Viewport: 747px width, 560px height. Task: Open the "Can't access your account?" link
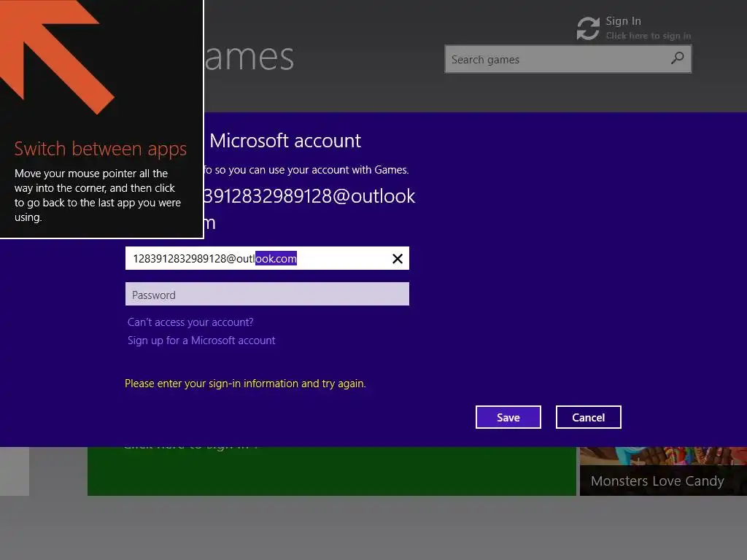click(190, 322)
